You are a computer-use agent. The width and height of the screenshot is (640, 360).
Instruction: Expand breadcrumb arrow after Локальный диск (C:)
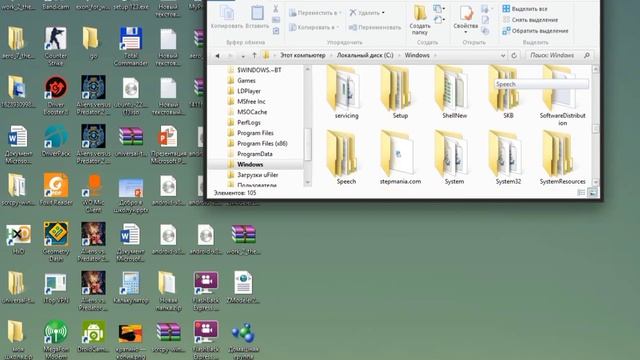pyautogui.click(x=399, y=55)
